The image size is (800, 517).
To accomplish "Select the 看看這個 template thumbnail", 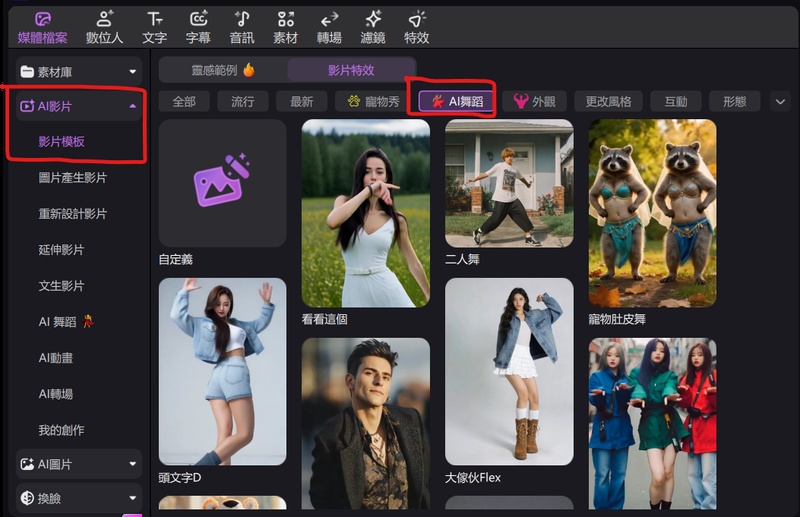I will point(366,213).
